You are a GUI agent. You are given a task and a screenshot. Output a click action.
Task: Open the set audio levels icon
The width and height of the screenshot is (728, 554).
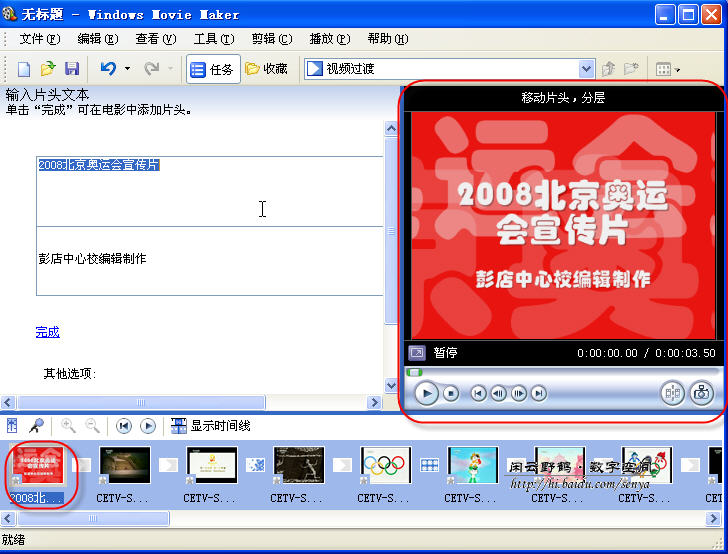(12, 425)
